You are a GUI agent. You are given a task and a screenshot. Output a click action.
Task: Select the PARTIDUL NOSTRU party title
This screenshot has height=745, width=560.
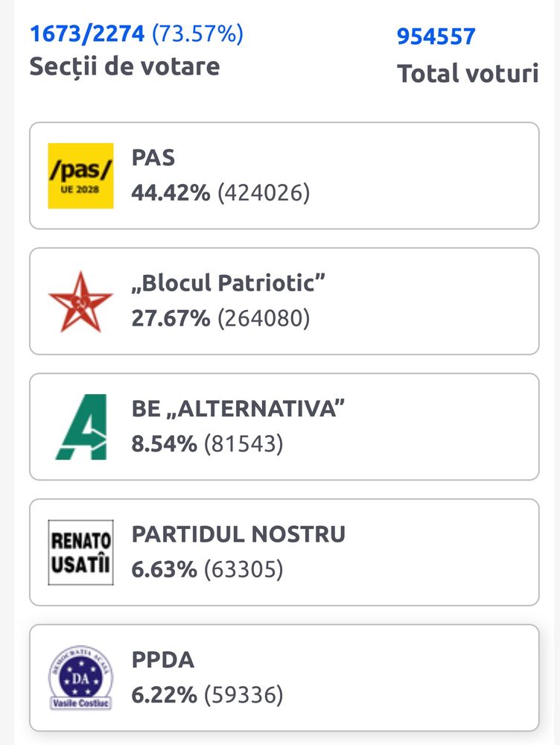click(x=238, y=534)
